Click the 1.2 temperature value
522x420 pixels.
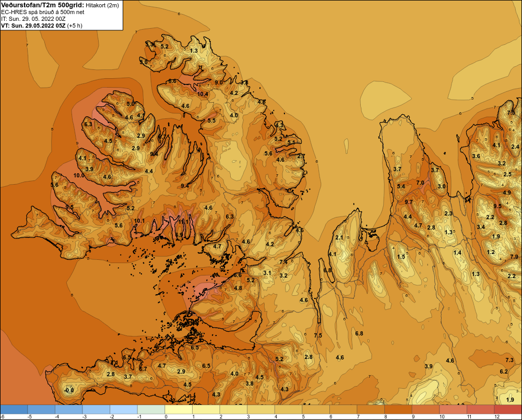(491, 252)
